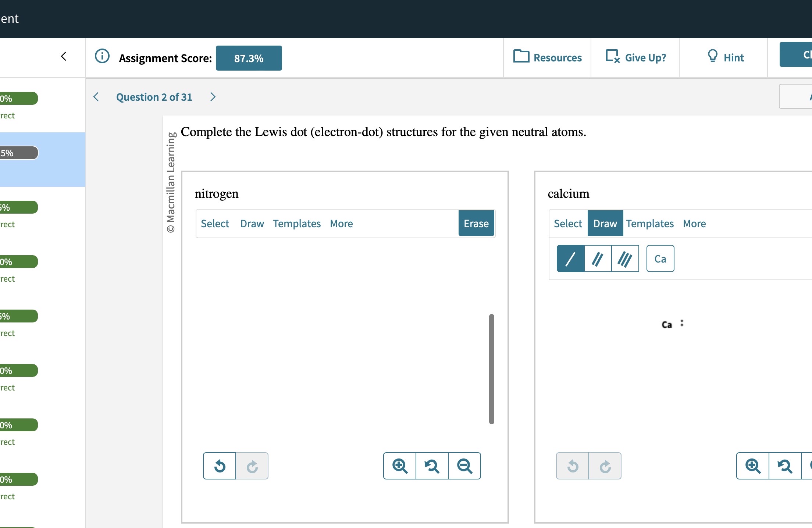Click the Hint button
The width and height of the screenshot is (812, 528).
pos(726,57)
